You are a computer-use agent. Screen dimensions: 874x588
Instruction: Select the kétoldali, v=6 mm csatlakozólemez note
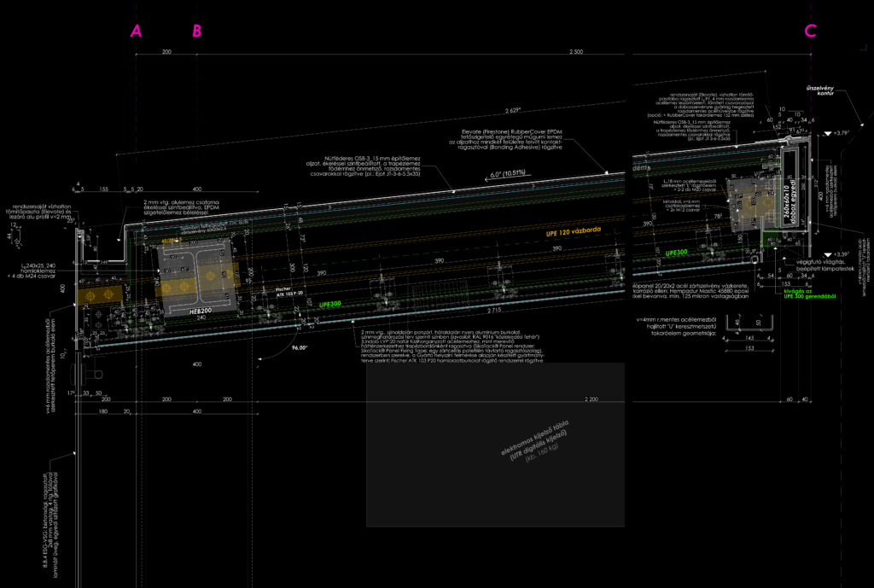tap(682, 205)
